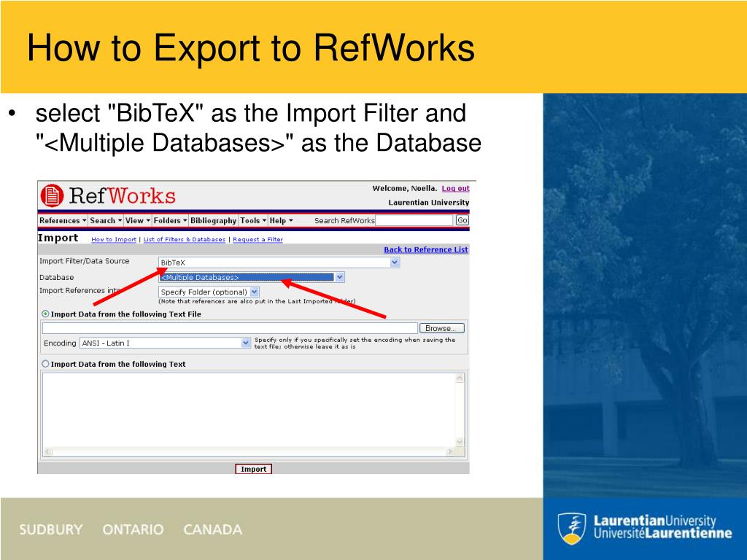747x560 pixels.
Task: Click in the Search RefWorks field
Action: [x=414, y=220]
